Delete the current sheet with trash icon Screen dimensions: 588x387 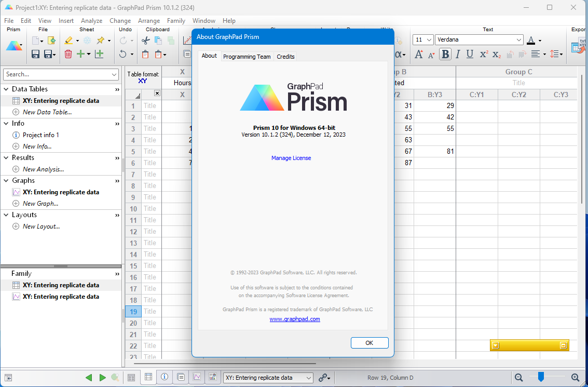(x=67, y=54)
